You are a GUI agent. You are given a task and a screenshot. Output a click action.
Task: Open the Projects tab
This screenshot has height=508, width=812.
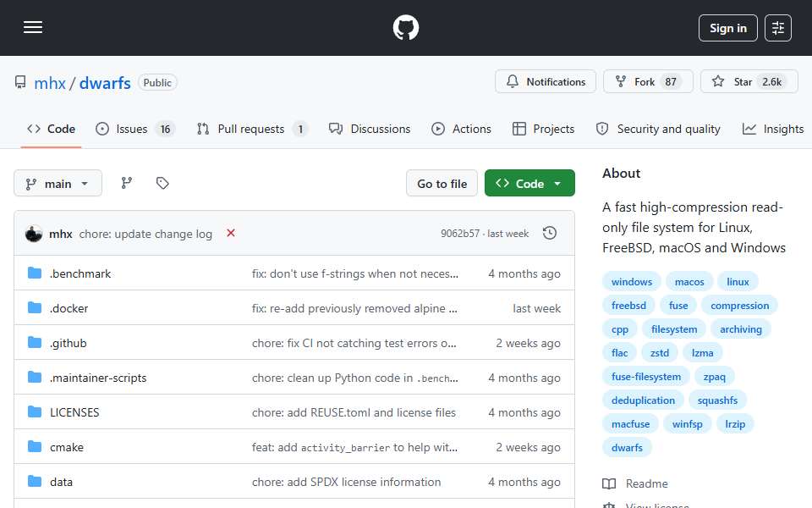click(x=543, y=129)
